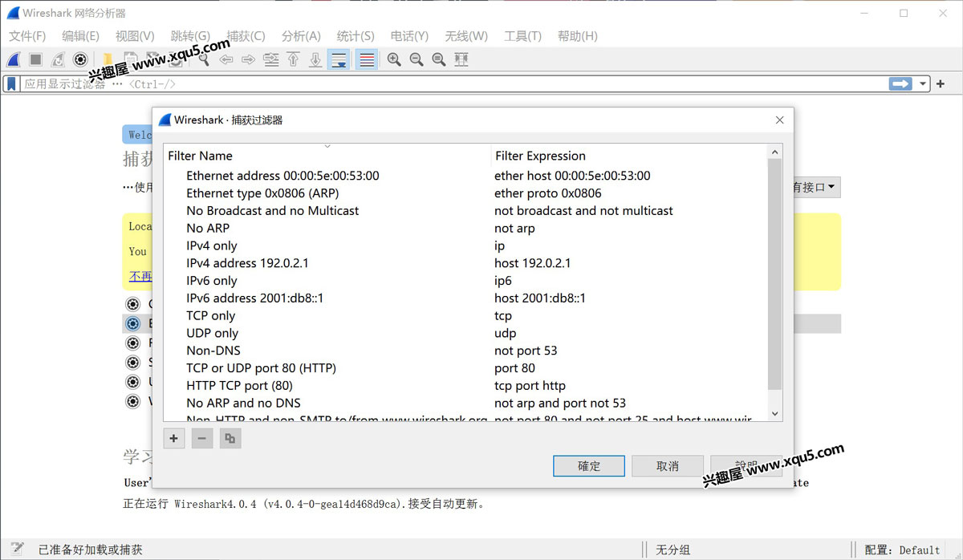Apply display filter with blue arrow button
This screenshot has height=560, width=963.
pos(900,83)
